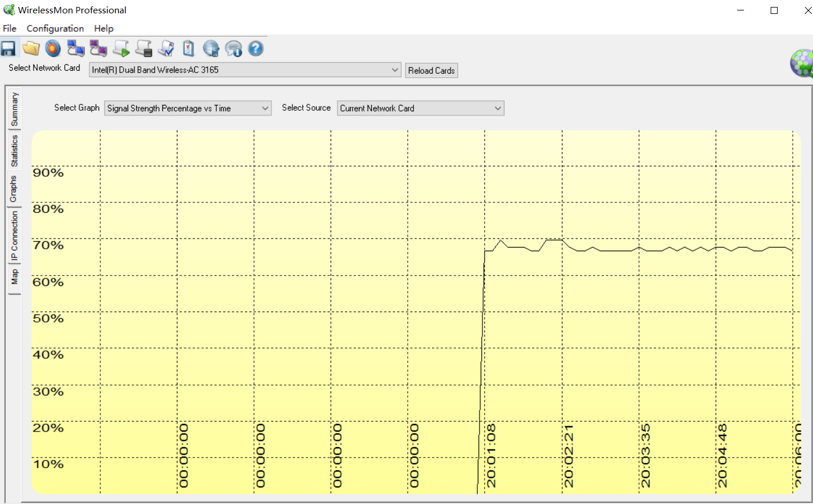Screen dimensions: 813x504
Task: Click the clipboard checklist toolbar icon
Action: point(188,49)
